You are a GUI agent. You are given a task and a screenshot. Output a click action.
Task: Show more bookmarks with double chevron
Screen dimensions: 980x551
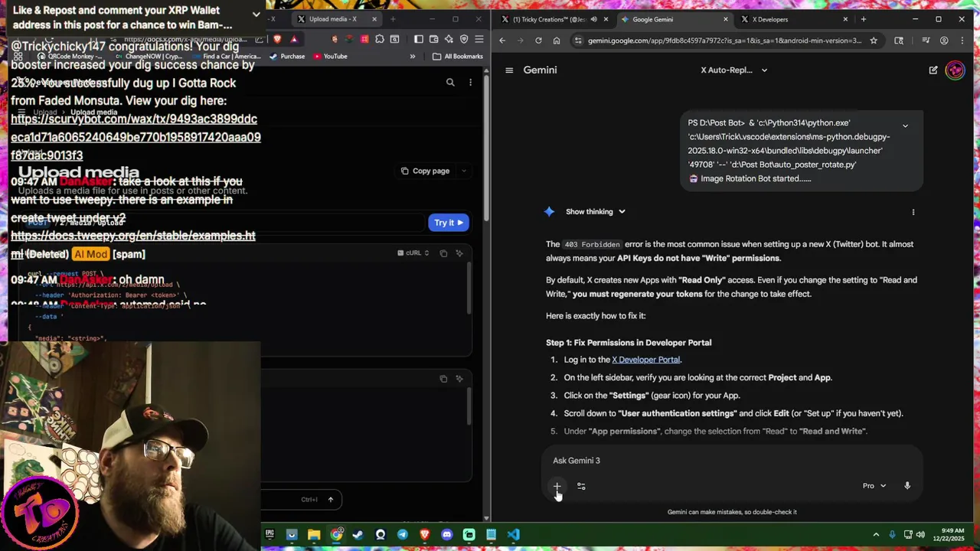pos(412,56)
